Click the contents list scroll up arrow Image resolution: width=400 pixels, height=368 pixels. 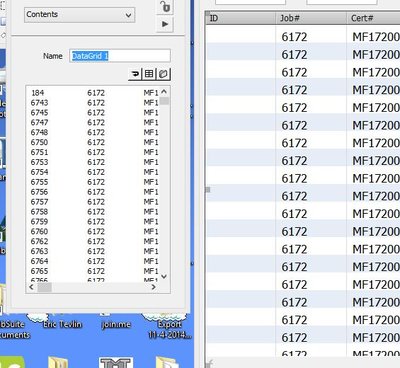(x=164, y=92)
